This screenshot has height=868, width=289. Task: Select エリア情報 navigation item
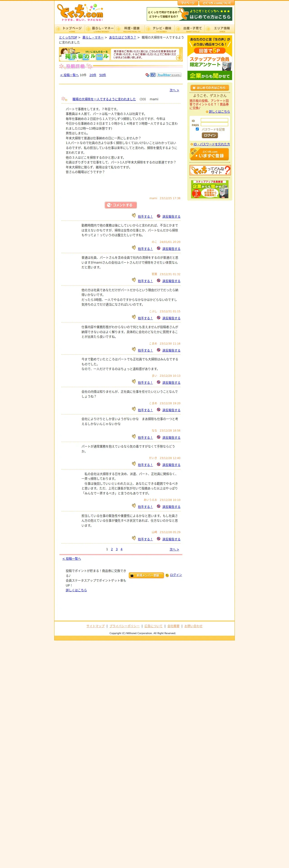tap(219, 29)
